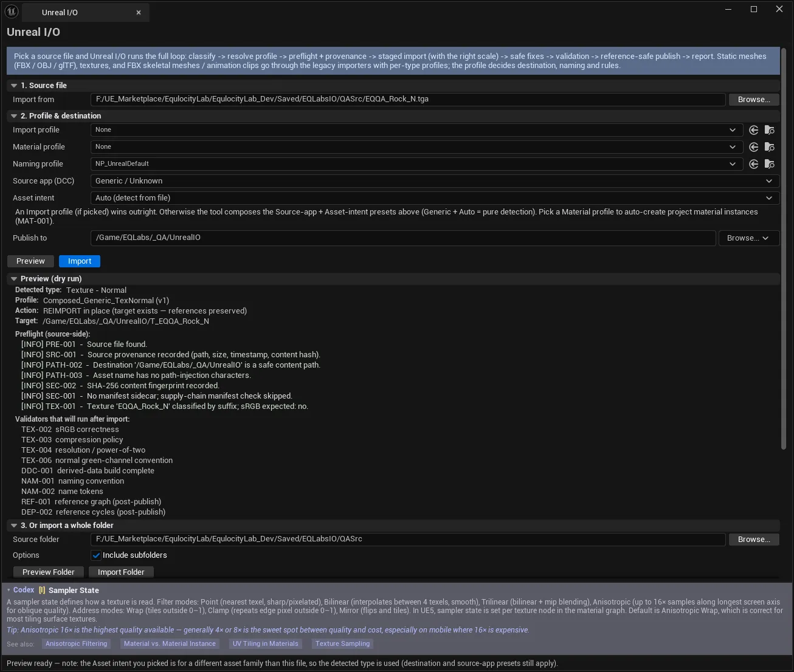This screenshot has width=794, height=672.
Task: Click the Preview Folder button
Action: [49, 572]
